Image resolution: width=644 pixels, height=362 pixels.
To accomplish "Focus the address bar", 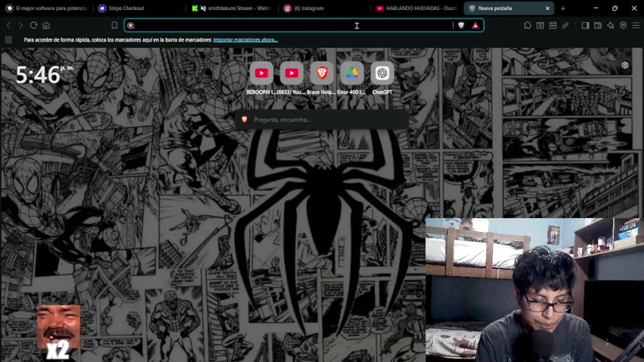I will coord(304,26).
